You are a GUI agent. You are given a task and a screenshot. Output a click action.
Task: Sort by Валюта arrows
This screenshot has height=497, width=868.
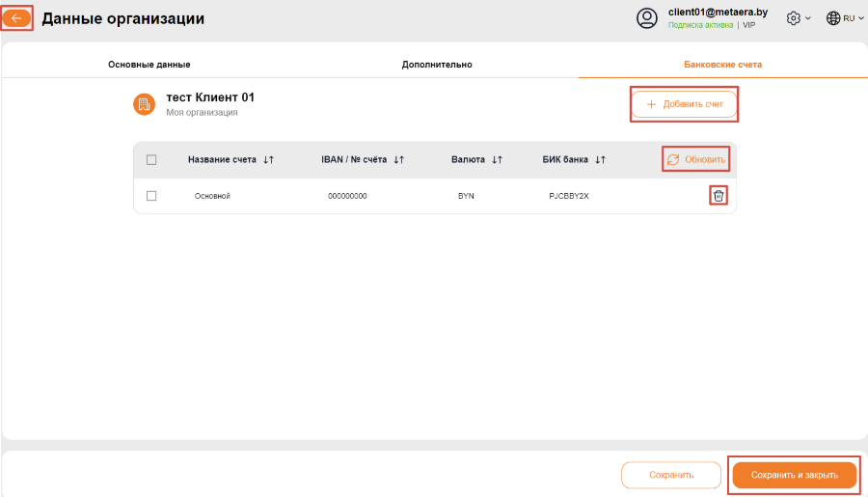(x=497, y=159)
